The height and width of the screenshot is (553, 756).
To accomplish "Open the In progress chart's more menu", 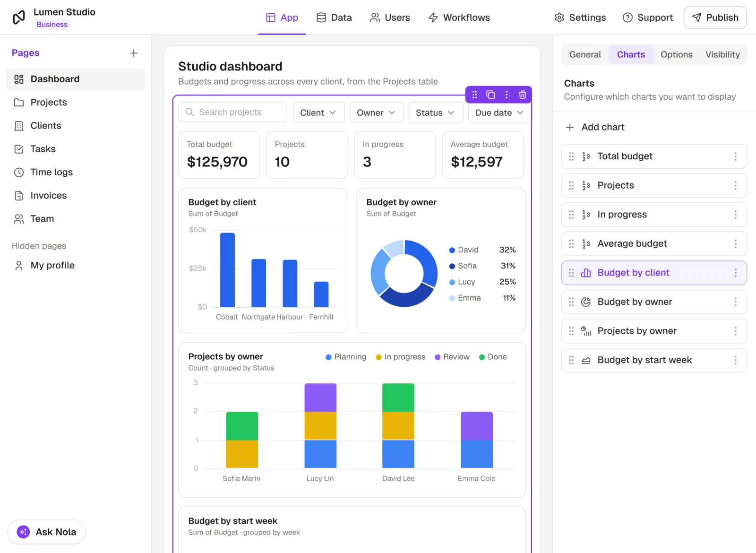I will coord(735,215).
